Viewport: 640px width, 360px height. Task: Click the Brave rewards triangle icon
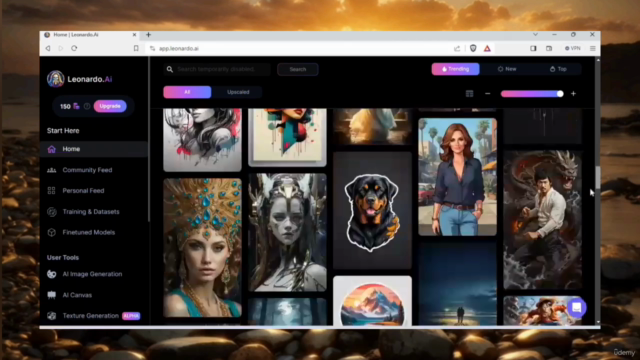(487, 48)
